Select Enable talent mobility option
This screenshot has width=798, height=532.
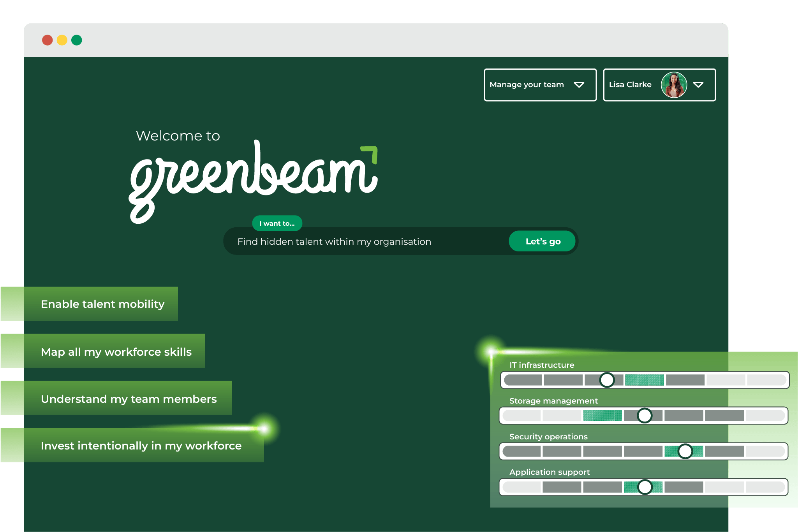102,304
